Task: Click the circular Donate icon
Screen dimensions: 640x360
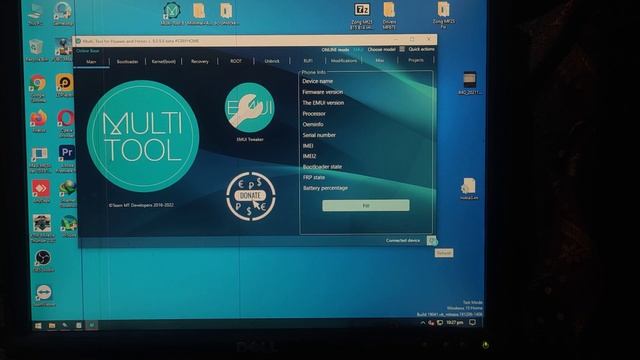Action: 251,196
